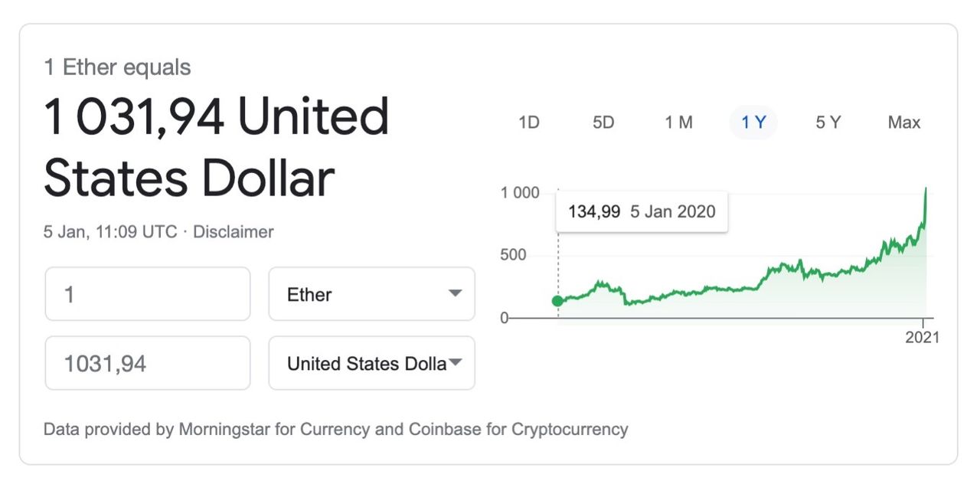
Task: Choose the 1 M chart range
Action: [678, 123]
